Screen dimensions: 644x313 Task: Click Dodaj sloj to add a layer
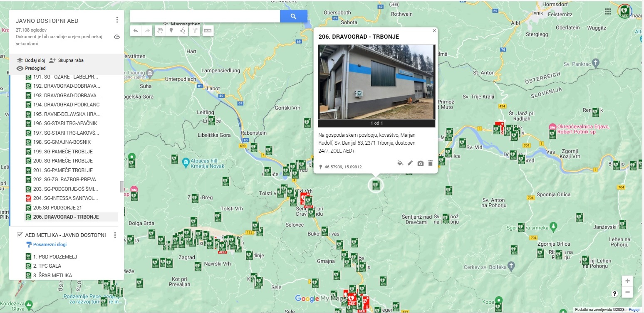point(31,60)
